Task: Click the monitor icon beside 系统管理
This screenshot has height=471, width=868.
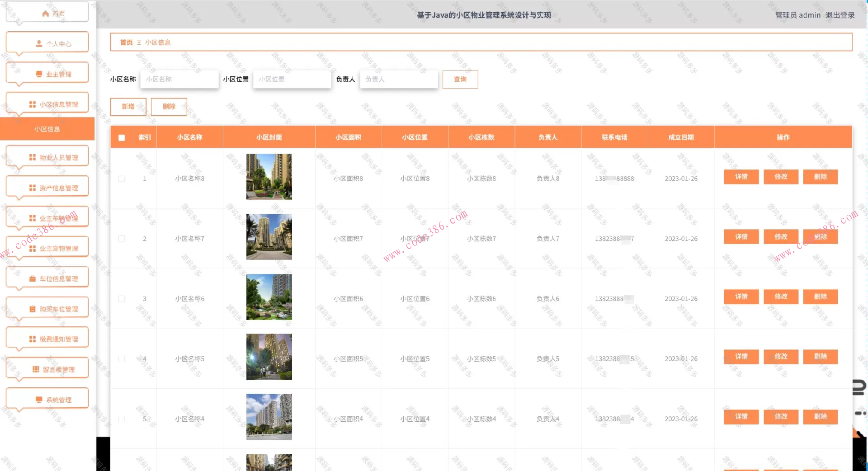Action: click(x=39, y=400)
